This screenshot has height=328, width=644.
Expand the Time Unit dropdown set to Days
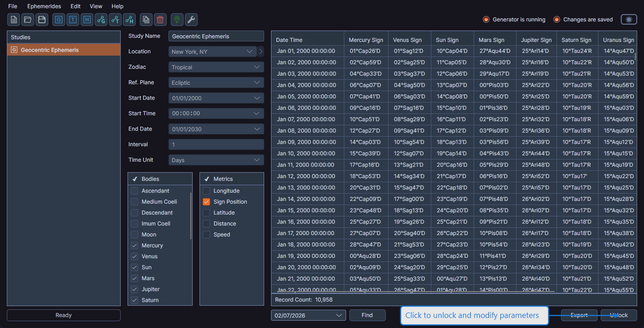pos(216,159)
